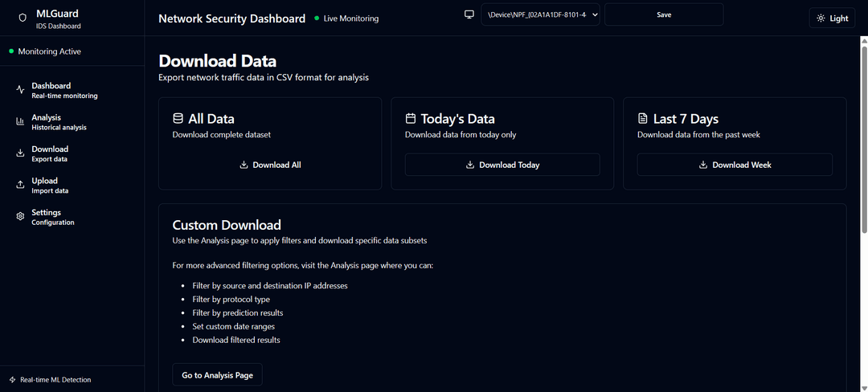
Task: Click the document icon beside Last 7 Days
Action: point(642,119)
